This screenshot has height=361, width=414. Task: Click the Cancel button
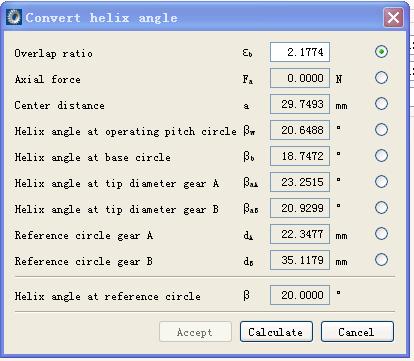click(x=357, y=332)
